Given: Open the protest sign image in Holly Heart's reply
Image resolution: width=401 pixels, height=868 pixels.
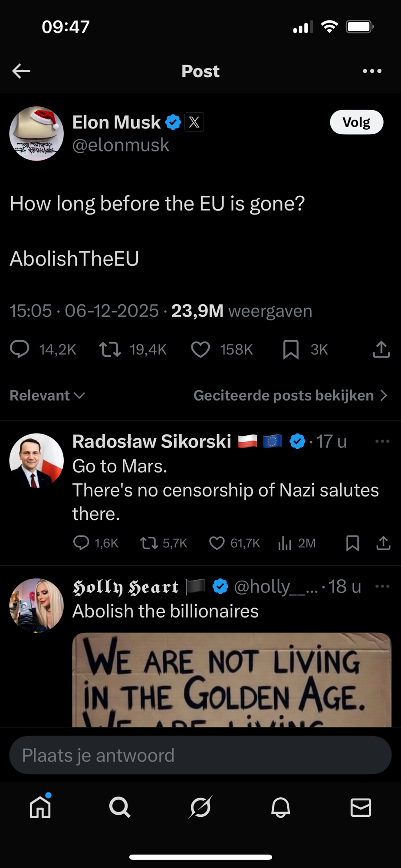Looking at the screenshot, I should [232, 680].
